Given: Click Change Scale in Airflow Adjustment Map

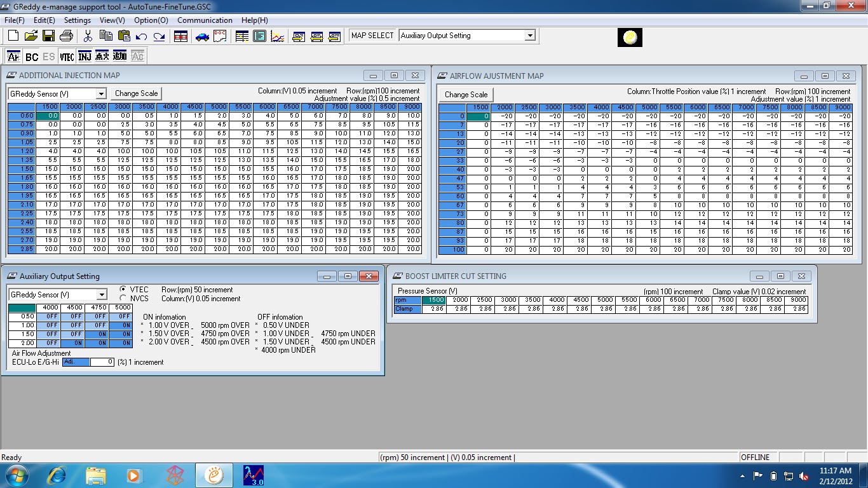Looking at the screenshot, I should click(x=466, y=95).
